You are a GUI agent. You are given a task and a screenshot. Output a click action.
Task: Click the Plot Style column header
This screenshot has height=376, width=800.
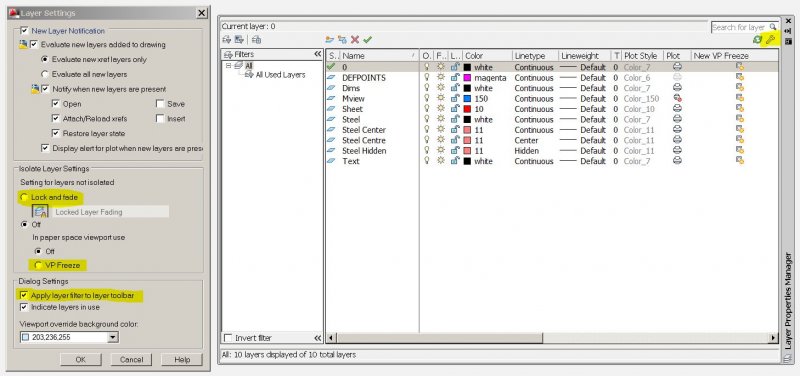(x=642, y=56)
